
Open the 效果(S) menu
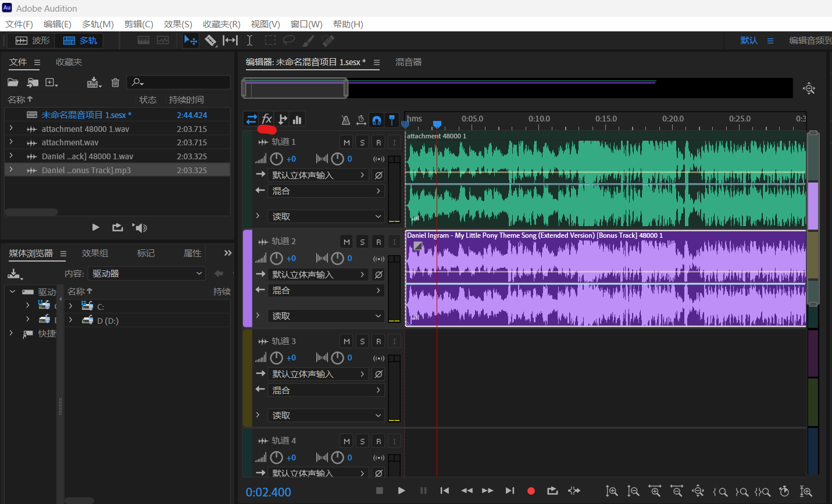pyautogui.click(x=177, y=24)
